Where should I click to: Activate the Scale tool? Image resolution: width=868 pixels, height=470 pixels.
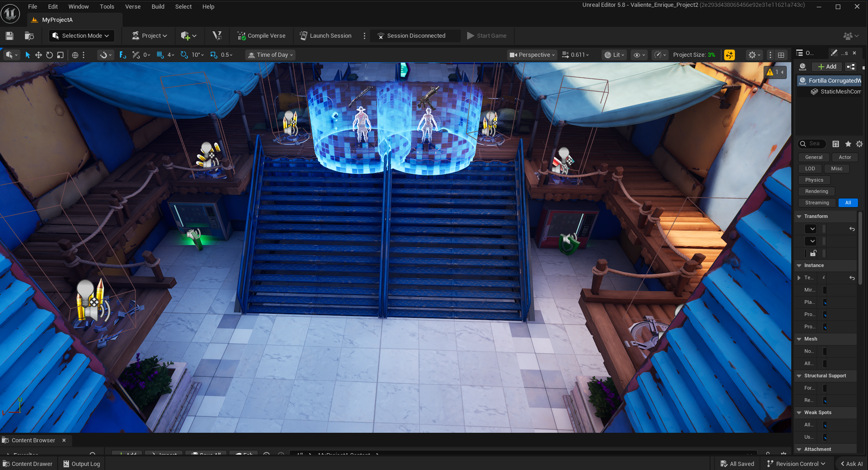[60, 55]
